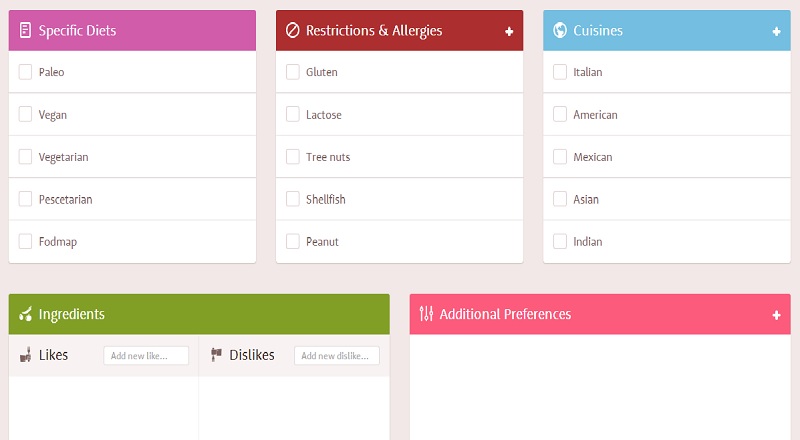Screen dimensions: 800x440
Task: Enable the Gluten restriction checkbox
Action: point(293,72)
